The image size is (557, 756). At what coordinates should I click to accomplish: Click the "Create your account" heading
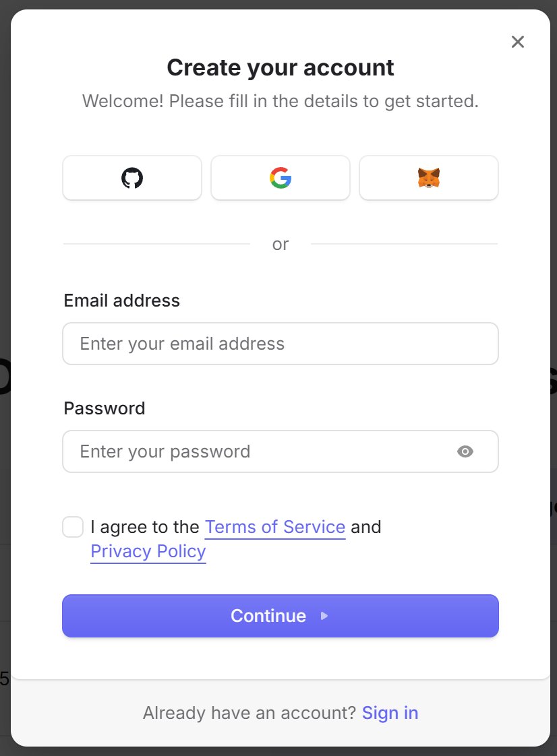coord(281,68)
